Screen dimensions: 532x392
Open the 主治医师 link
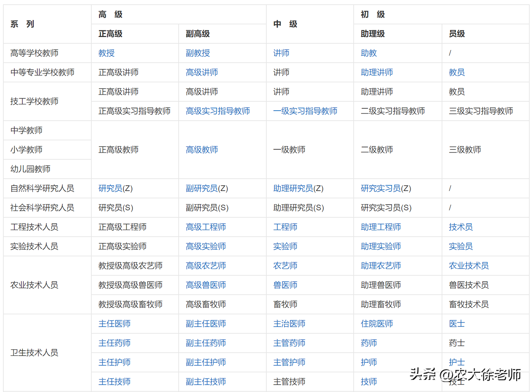[289, 324]
